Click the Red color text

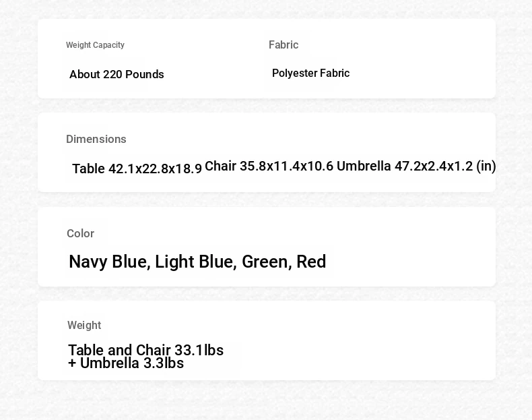pos(311,262)
